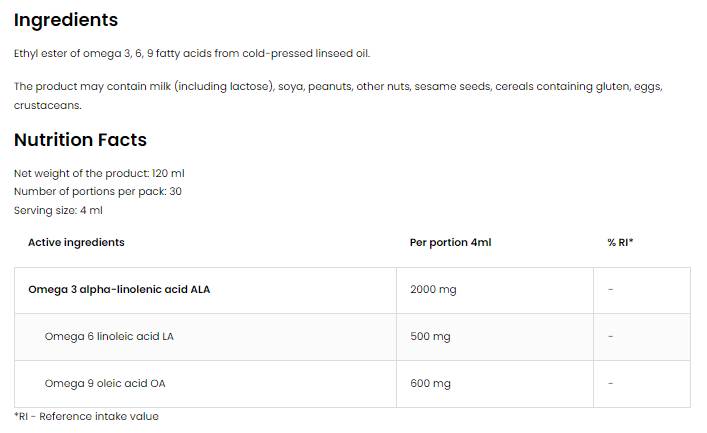Click the 2000 mg value cell
707x433 pixels.
point(433,290)
